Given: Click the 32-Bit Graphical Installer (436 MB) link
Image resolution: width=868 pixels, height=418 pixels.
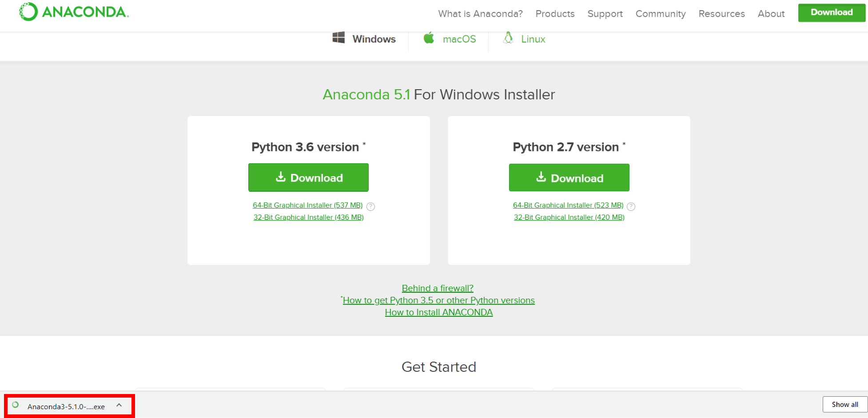Looking at the screenshot, I should point(308,217).
